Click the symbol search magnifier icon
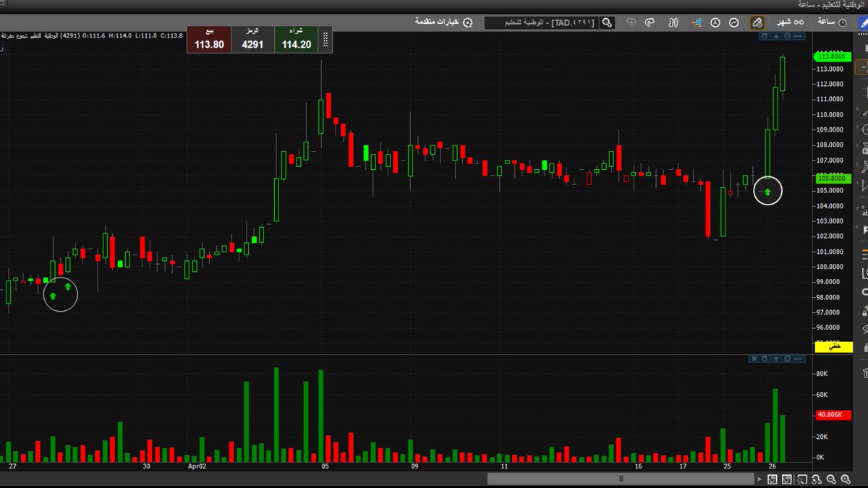868x488 pixels. pyautogui.click(x=607, y=22)
